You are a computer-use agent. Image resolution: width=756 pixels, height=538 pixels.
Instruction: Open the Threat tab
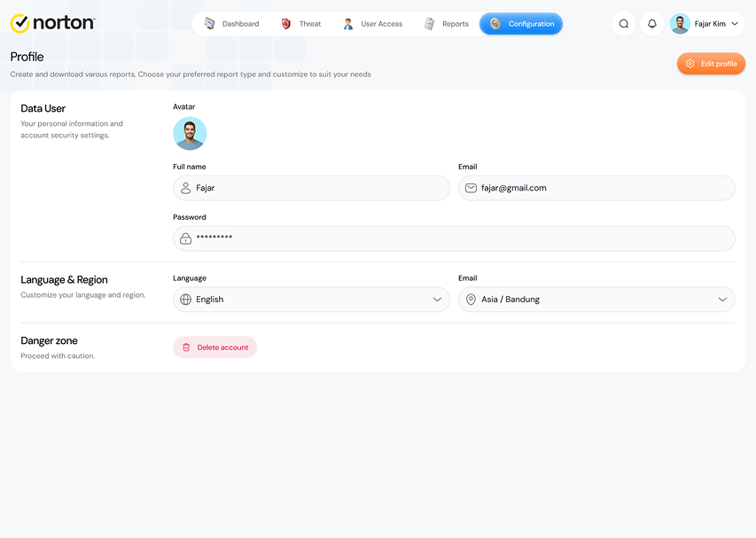click(300, 24)
